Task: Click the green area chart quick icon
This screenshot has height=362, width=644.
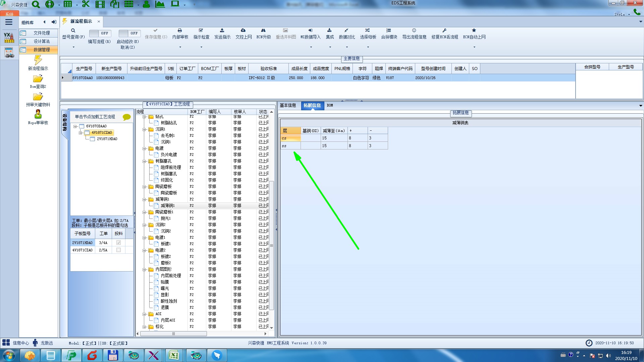Action: coord(160,4)
